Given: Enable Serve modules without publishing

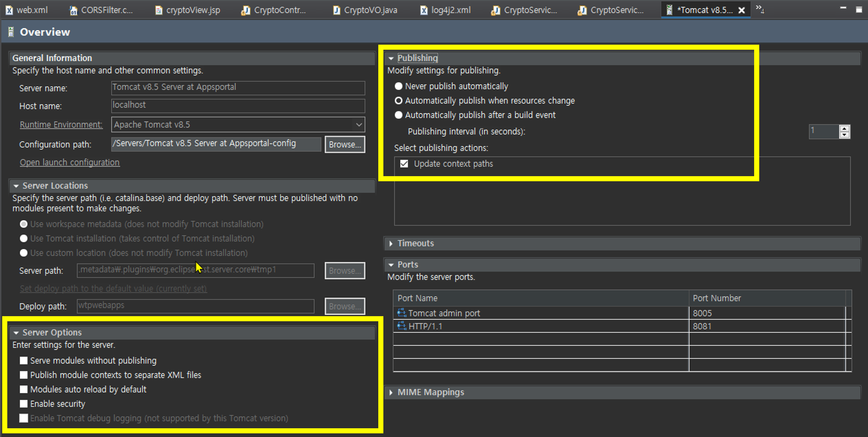Looking at the screenshot, I should 24,361.
